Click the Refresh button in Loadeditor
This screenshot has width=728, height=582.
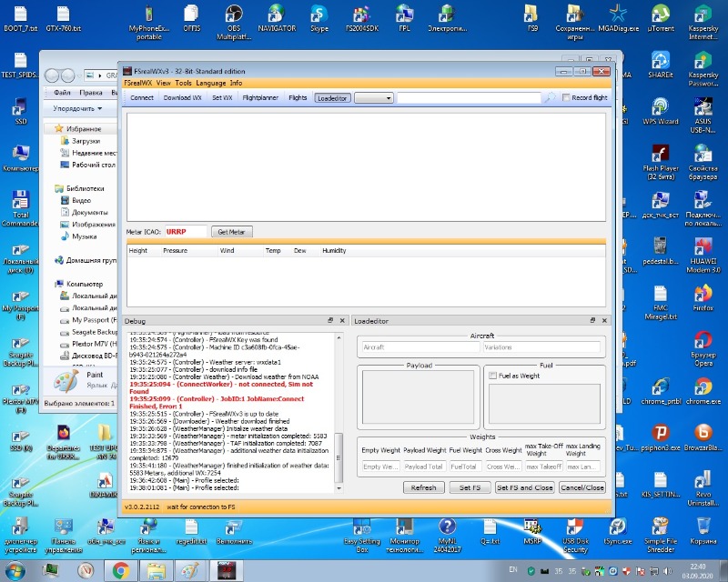click(x=423, y=487)
